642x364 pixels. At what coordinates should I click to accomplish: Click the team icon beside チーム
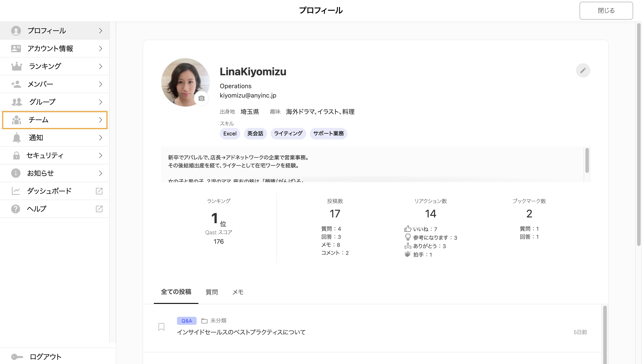tap(16, 120)
